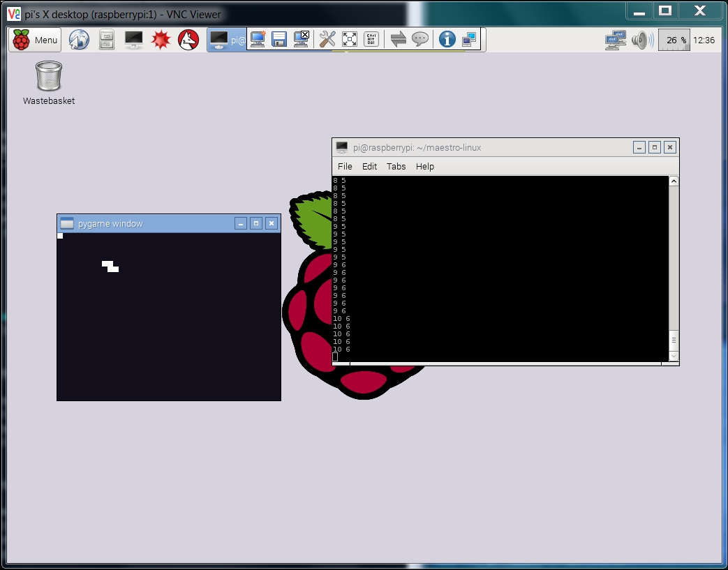Open Tabs menu in terminal
Image resolution: width=728 pixels, height=570 pixels.
[396, 166]
